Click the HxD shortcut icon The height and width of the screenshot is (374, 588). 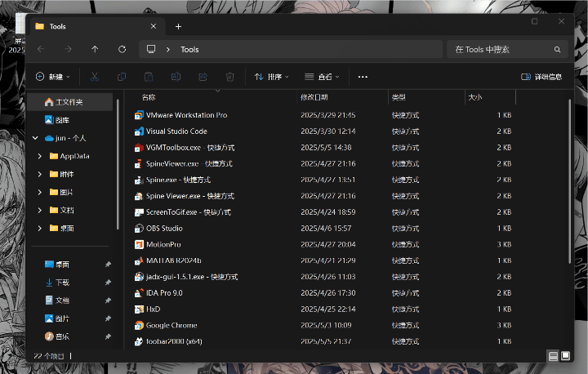pos(139,309)
